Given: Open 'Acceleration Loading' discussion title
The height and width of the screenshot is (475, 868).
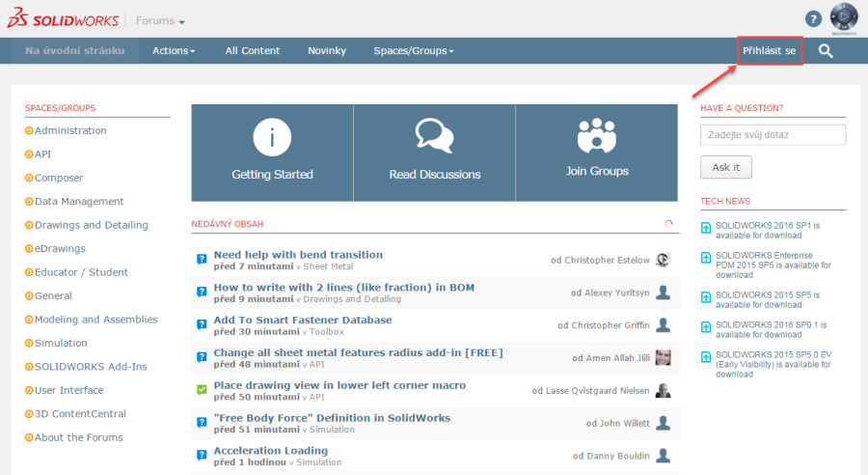Looking at the screenshot, I should [271, 451].
